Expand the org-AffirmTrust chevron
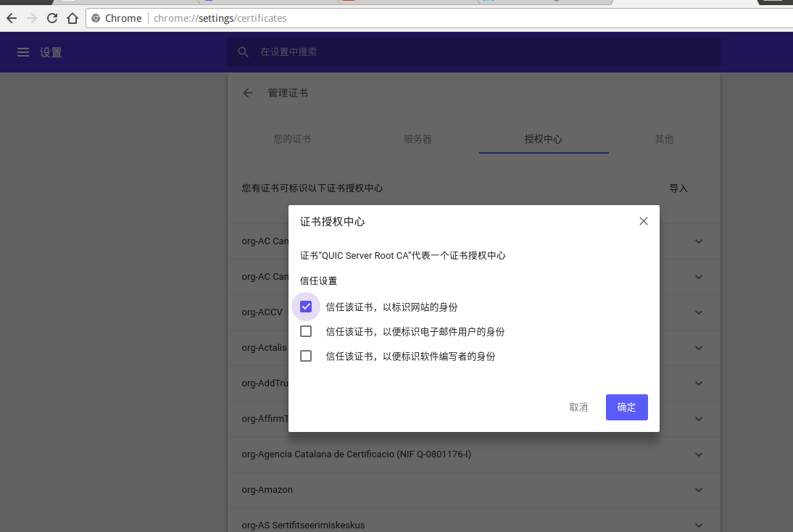Image resolution: width=793 pixels, height=532 pixels. (699, 419)
